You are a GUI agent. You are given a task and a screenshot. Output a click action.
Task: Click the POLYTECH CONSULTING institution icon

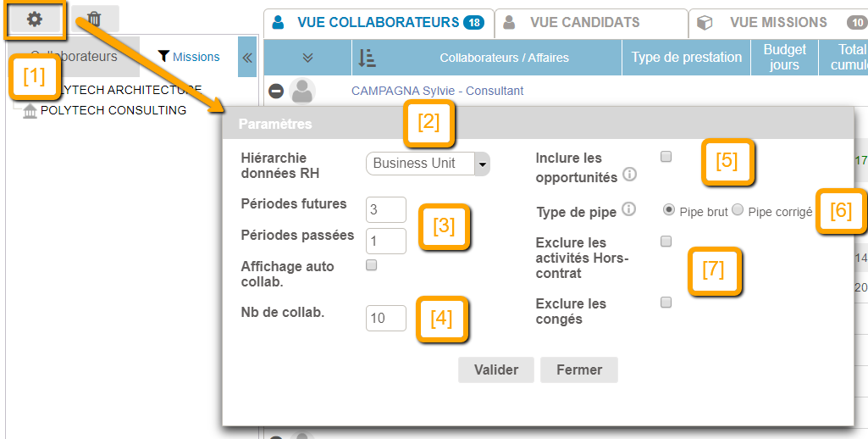point(30,111)
